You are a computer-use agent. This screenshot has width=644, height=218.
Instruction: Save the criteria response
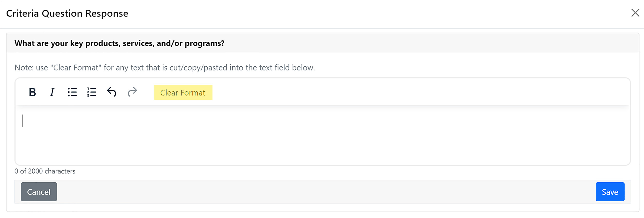[610, 192]
